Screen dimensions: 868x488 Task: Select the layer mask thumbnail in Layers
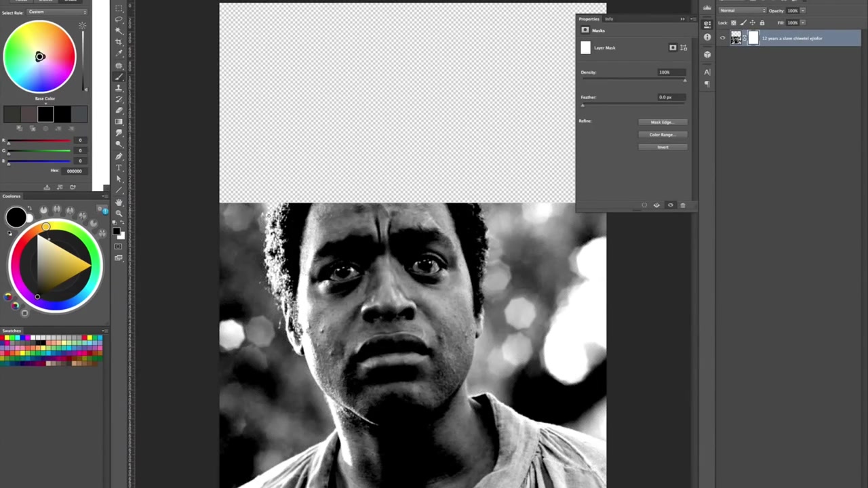[753, 38]
